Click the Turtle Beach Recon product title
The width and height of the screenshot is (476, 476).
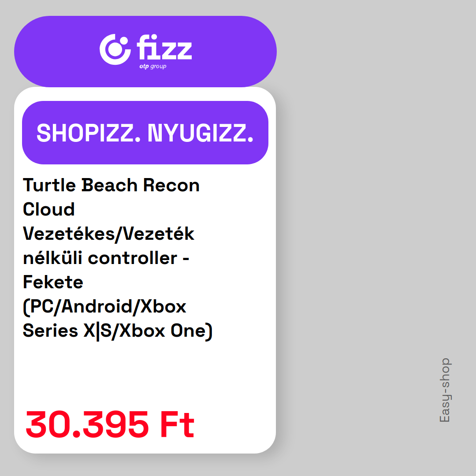coord(111,185)
